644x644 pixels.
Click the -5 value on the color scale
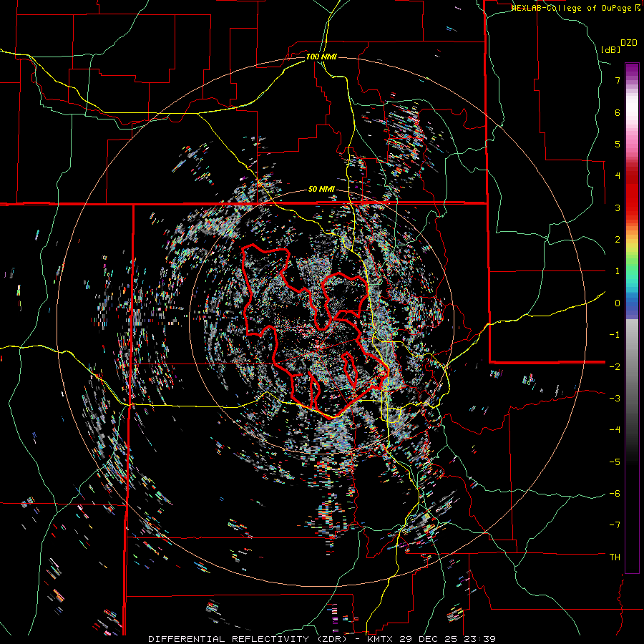[x=615, y=462]
